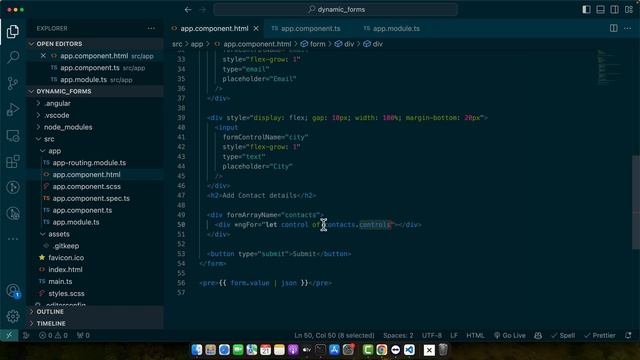Image resolution: width=640 pixels, height=360 pixels.
Task: Open App Store from the dock
Action: coord(334,350)
